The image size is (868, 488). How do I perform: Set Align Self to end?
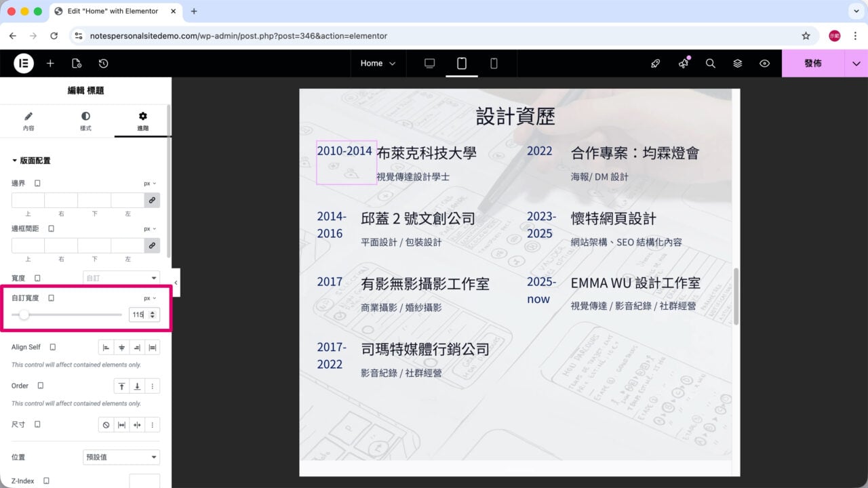point(137,347)
